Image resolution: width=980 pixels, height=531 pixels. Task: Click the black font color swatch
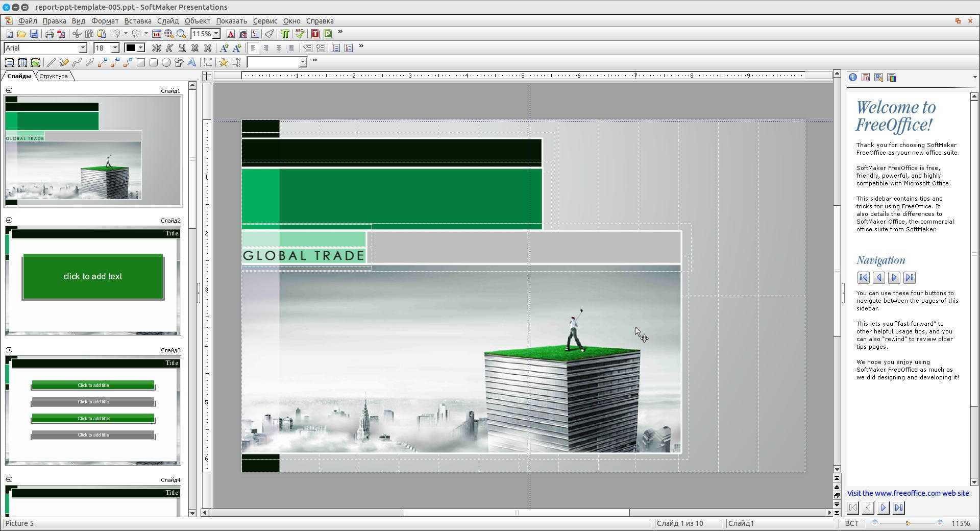pyautogui.click(x=131, y=48)
